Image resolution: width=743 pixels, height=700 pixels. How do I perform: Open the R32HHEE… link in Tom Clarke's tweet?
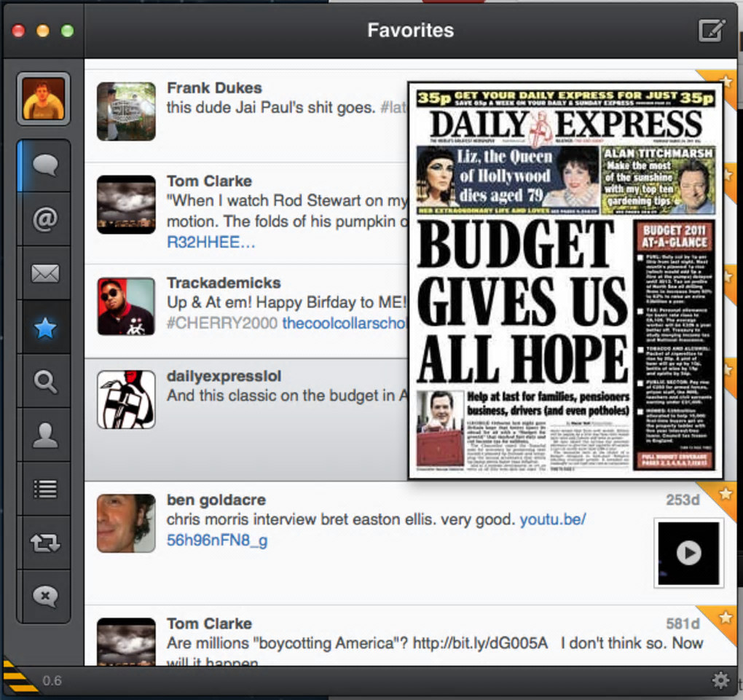click(x=211, y=242)
